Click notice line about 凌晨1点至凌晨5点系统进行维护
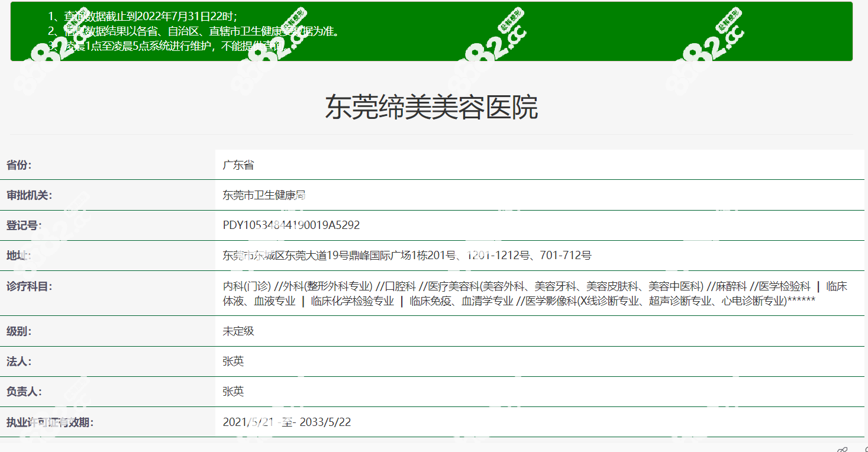Image resolution: width=868 pixels, height=452 pixels. click(x=169, y=46)
